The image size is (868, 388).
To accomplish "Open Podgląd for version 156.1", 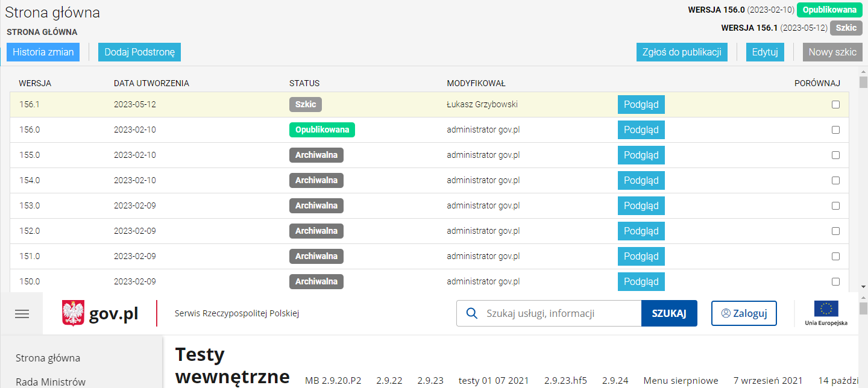I will (x=641, y=104).
